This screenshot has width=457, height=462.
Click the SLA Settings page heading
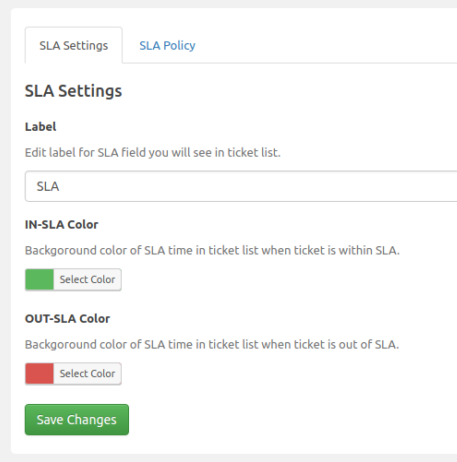point(73,91)
